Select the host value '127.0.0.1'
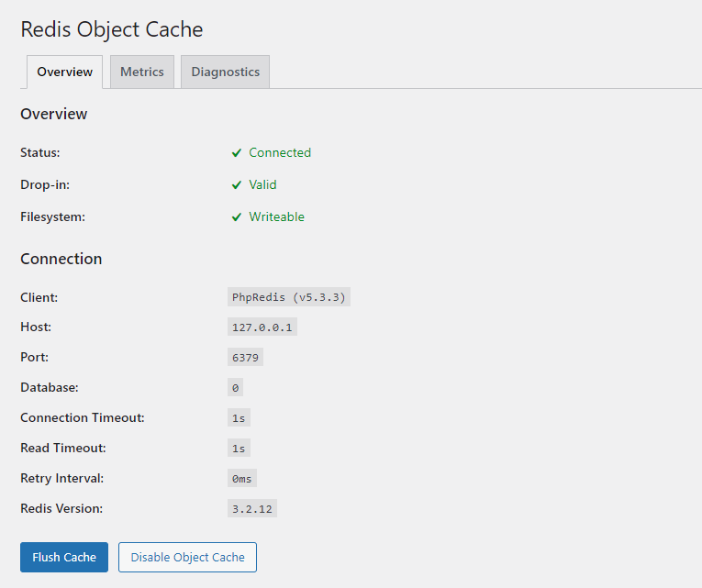 (262, 327)
